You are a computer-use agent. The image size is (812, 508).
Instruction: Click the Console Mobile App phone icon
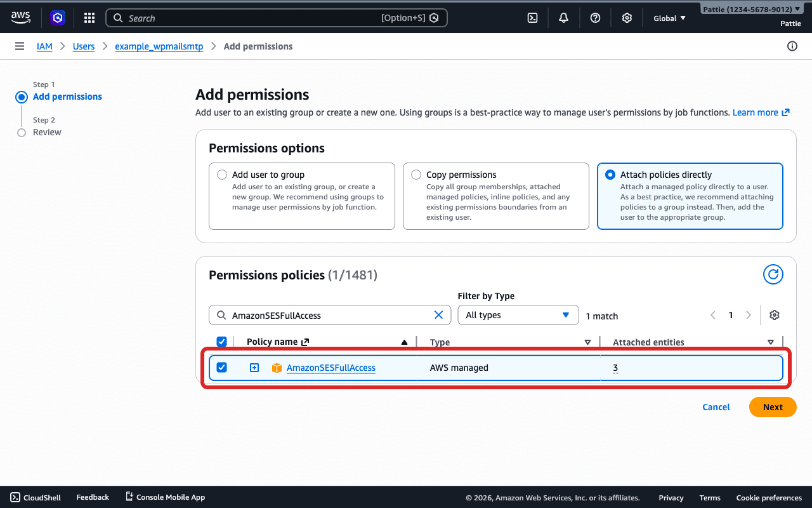(129, 497)
